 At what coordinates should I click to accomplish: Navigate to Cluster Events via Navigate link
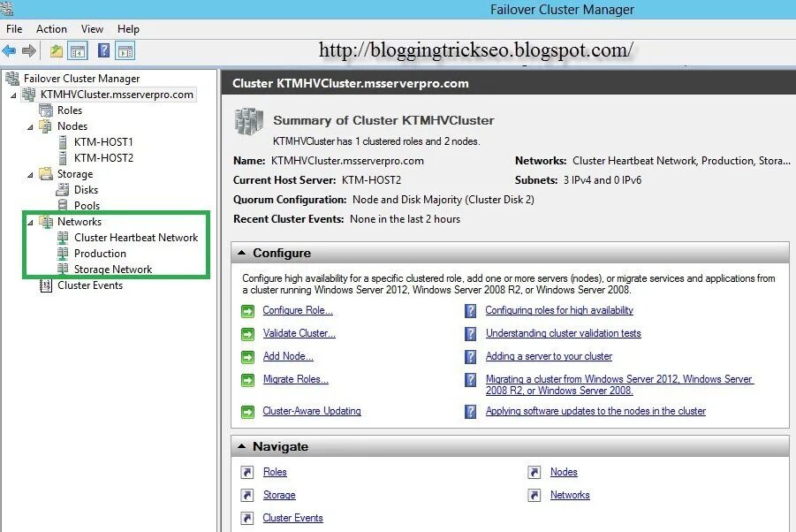(293, 517)
